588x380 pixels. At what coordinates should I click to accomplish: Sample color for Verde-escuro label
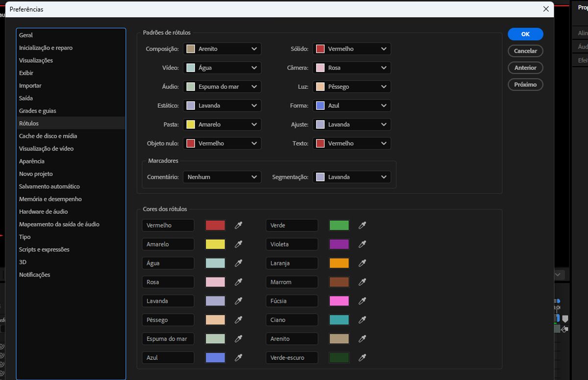(x=363, y=357)
